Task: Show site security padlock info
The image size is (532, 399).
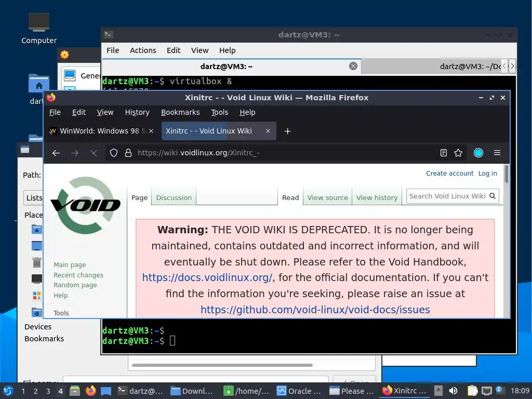Action: click(128, 153)
